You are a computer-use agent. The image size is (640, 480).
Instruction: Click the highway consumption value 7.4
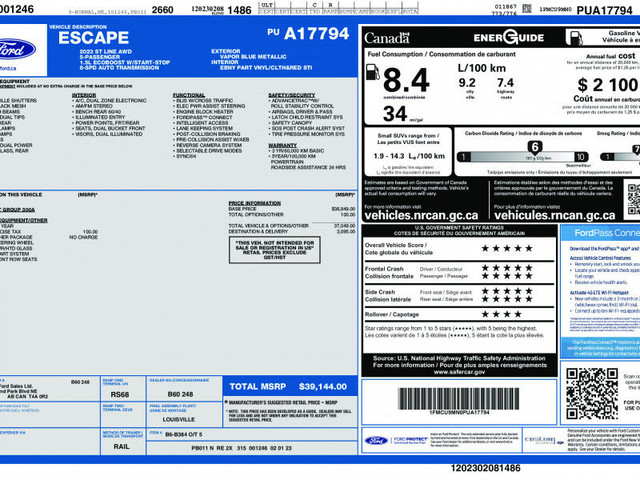505,83
